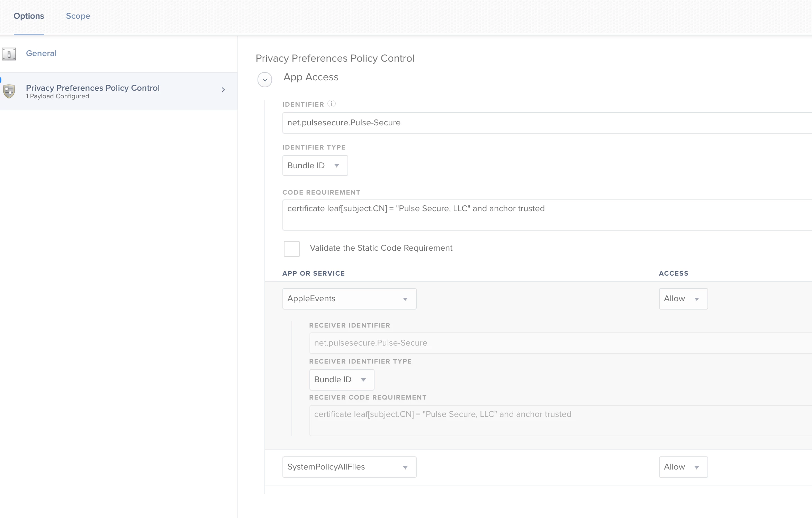Collapse the App Access section
812x518 pixels.
(265, 80)
